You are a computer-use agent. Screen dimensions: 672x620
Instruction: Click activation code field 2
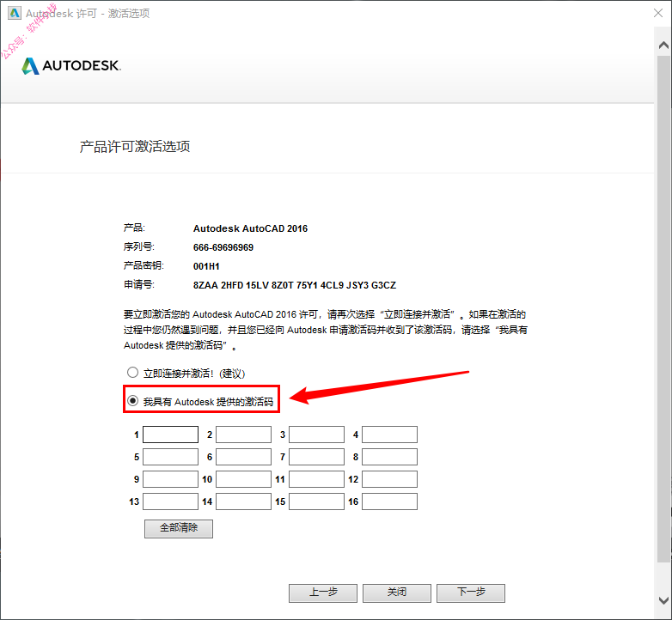(243, 435)
